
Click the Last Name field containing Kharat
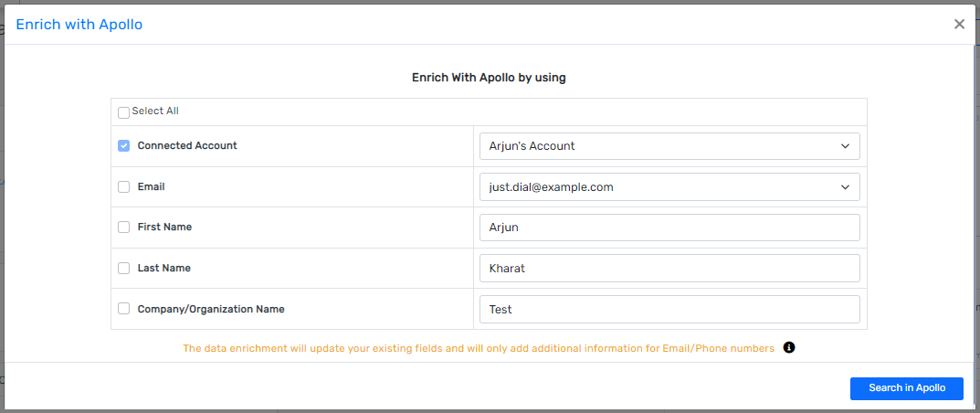tap(669, 268)
